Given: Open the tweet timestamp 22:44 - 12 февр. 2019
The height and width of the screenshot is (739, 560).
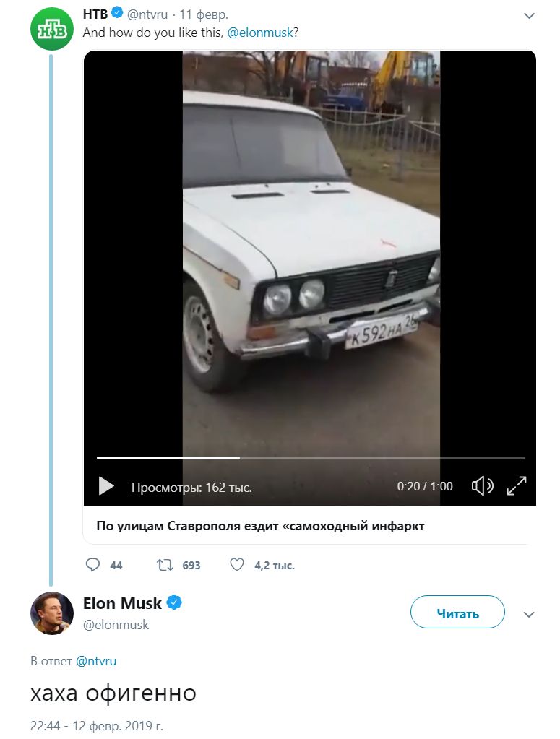Looking at the screenshot, I should [97, 725].
